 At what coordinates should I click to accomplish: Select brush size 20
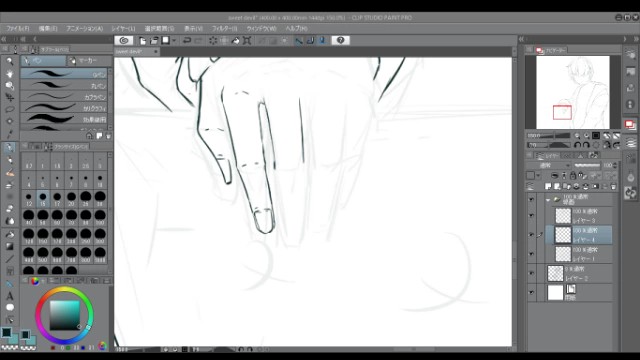coord(71,199)
